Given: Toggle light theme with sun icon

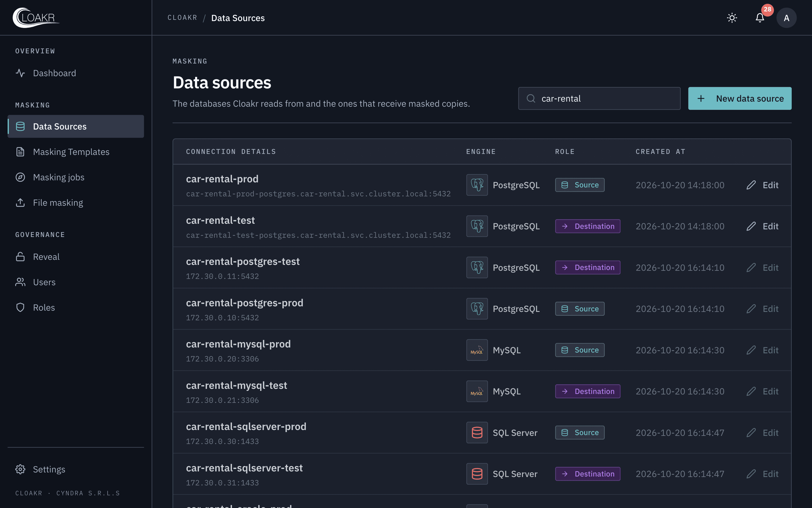Looking at the screenshot, I should point(732,18).
